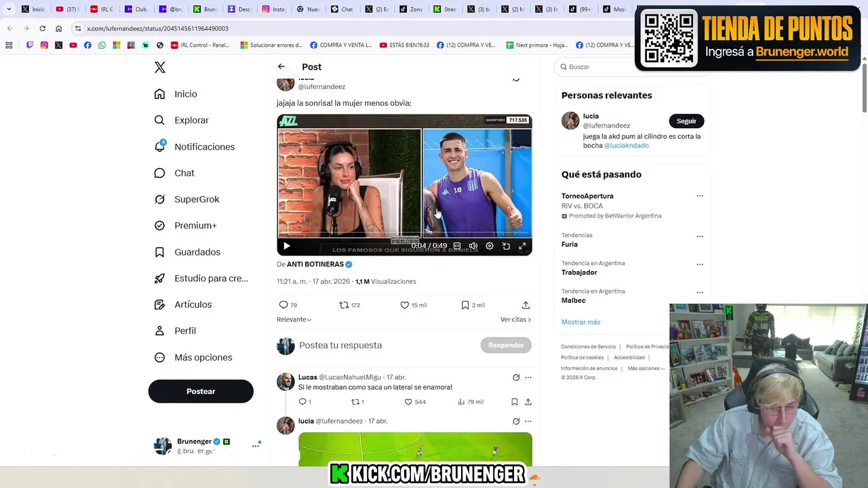Follow lucia with the Seguir button
The image size is (868, 488).
[x=686, y=121]
